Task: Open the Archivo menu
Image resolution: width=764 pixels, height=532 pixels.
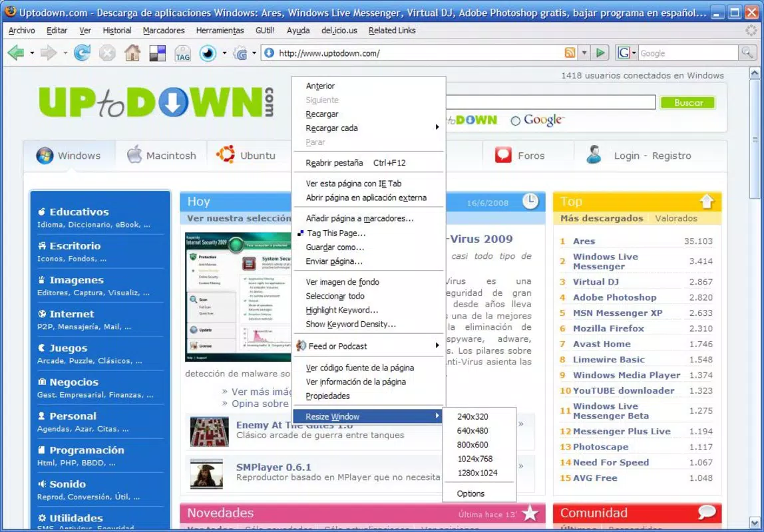Action: tap(22, 30)
